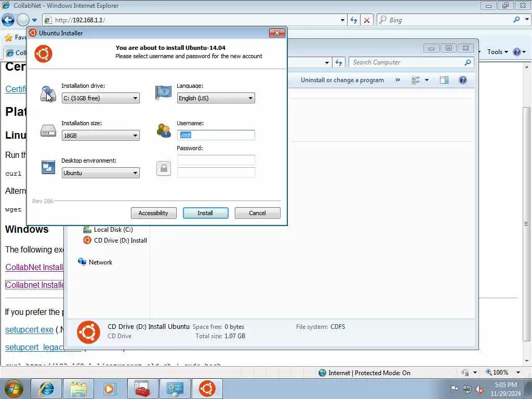The image size is (532, 399).
Task: Open Windows Media Player from the taskbar
Action: tap(110, 389)
